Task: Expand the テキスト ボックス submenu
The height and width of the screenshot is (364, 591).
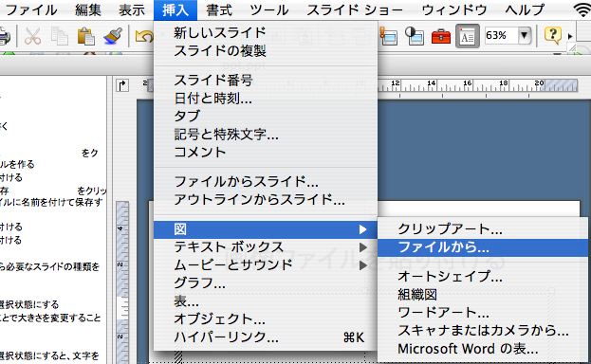Action: (266, 247)
